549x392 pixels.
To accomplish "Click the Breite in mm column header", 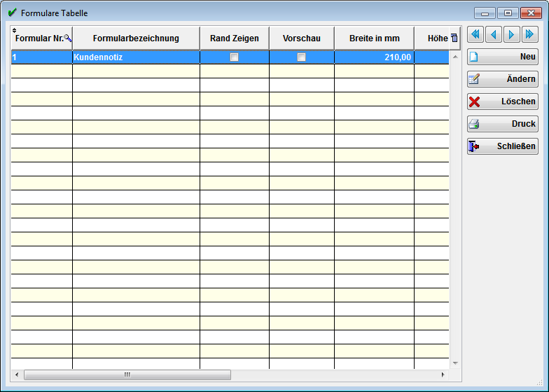I will [x=374, y=38].
